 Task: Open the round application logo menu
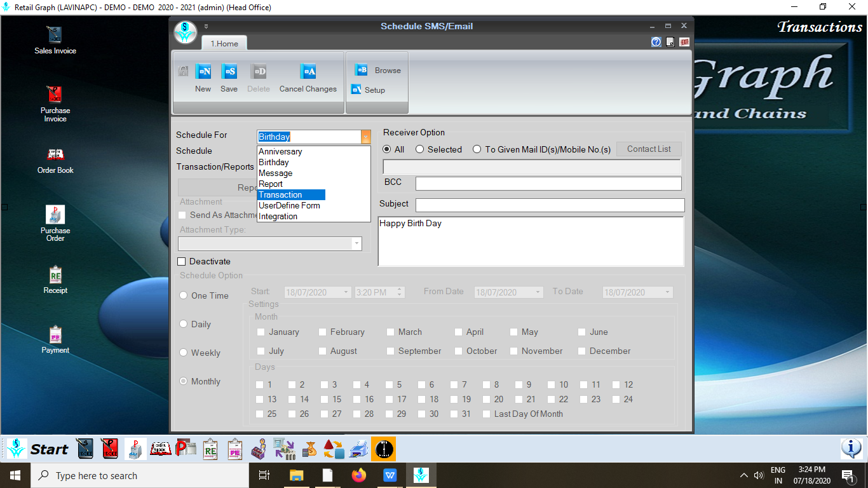pyautogui.click(x=186, y=32)
